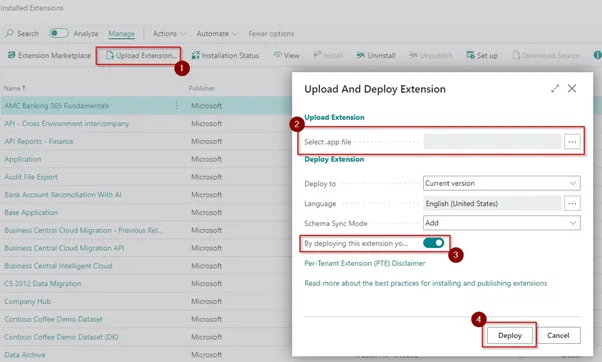
Task: Click the Language field
Action: pyautogui.click(x=492, y=203)
